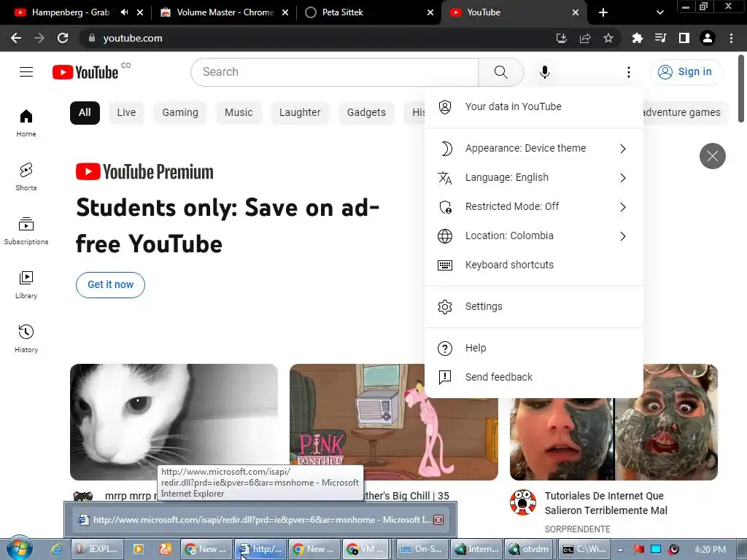This screenshot has height=560, width=747.
Task: Open History in sidebar
Action: [26, 338]
